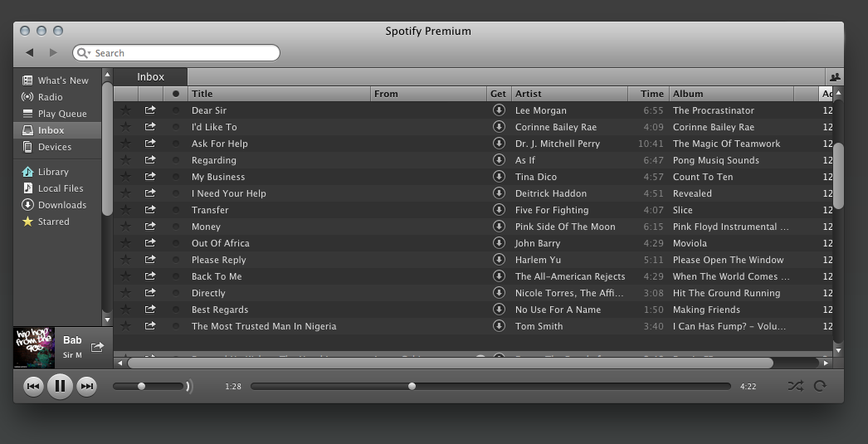Select Play Queue in the sidebar

(61, 114)
